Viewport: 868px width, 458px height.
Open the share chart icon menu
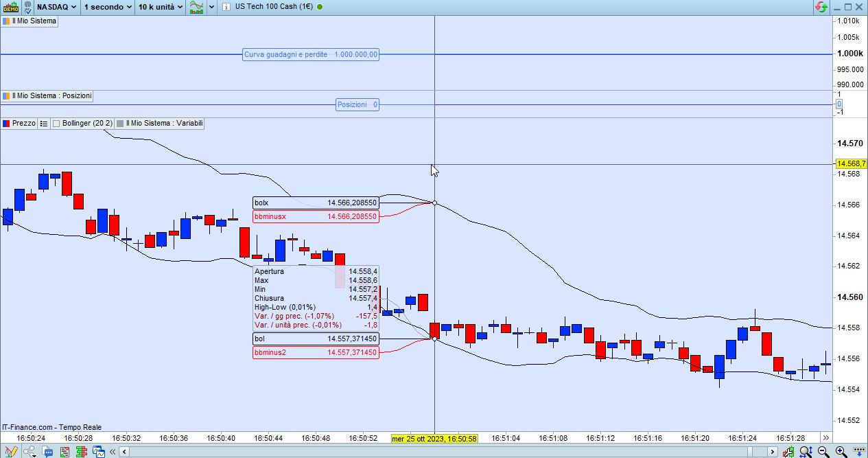pos(29,452)
